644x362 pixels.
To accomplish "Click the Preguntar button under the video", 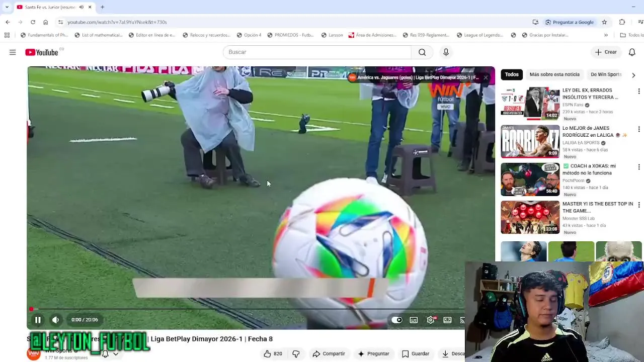I will tap(373, 354).
